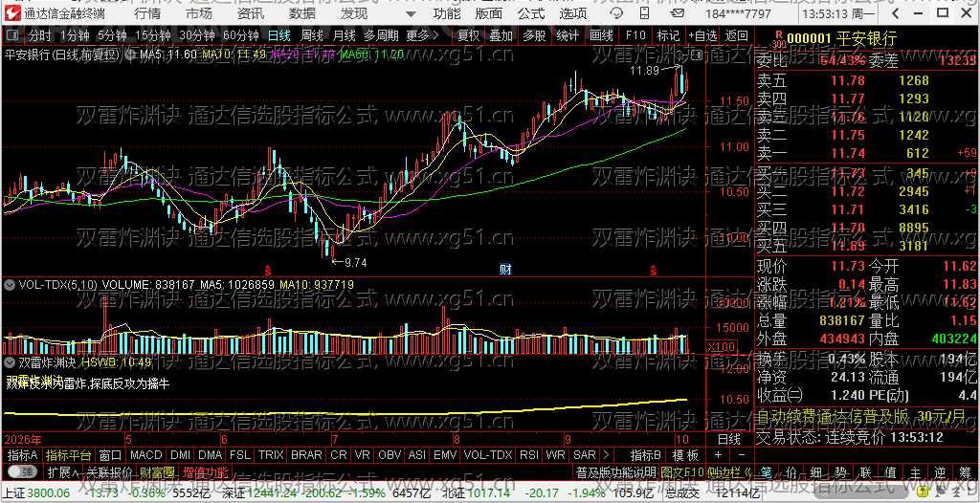Click the 筹 chip distribution tab icon
The height and width of the screenshot is (503, 980).
tap(965, 471)
